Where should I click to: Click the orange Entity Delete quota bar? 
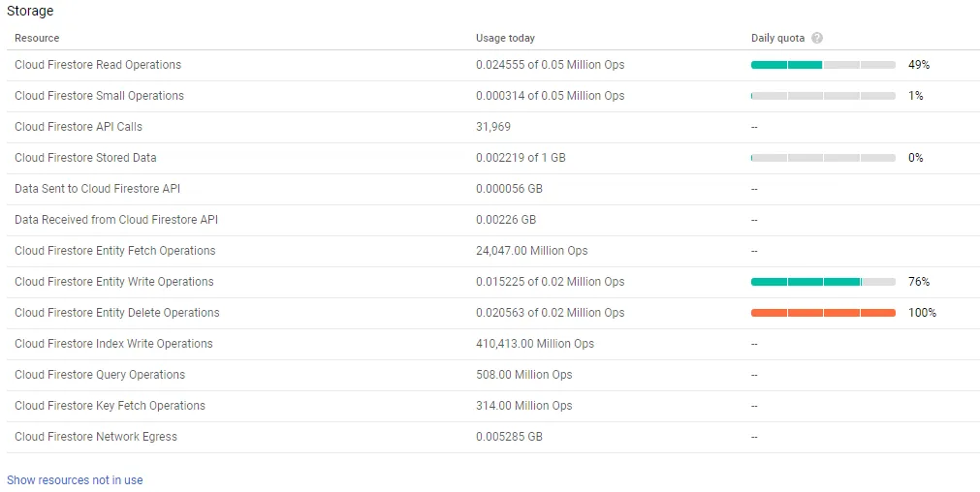point(823,313)
